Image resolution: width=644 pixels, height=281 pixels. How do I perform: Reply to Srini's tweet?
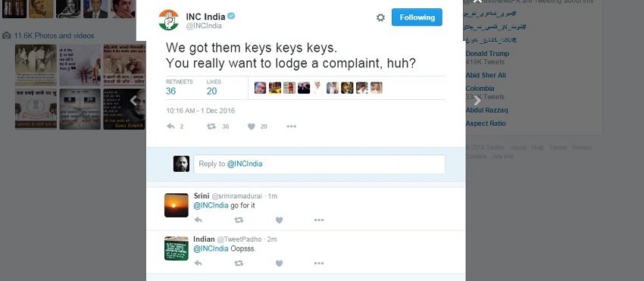[x=198, y=220]
